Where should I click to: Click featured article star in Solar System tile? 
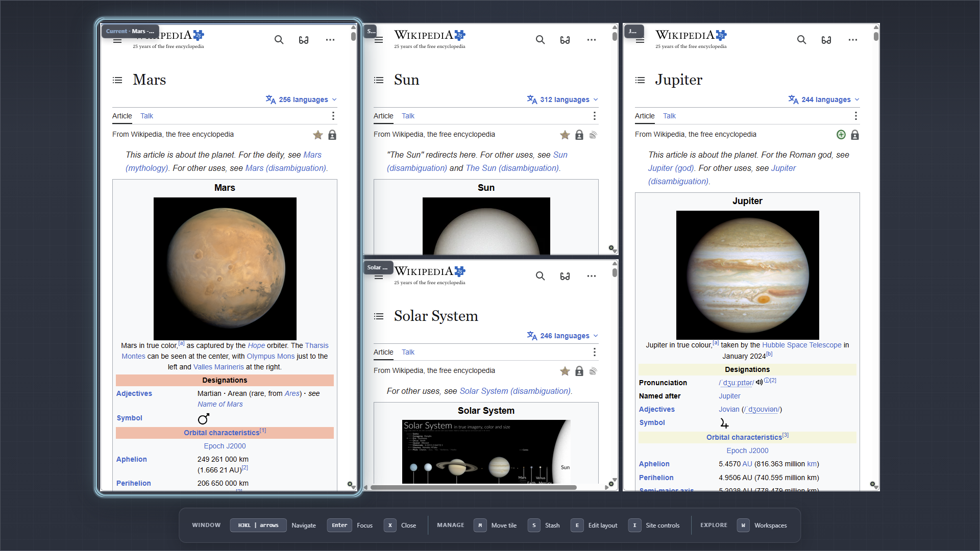click(x=565, y=371)
